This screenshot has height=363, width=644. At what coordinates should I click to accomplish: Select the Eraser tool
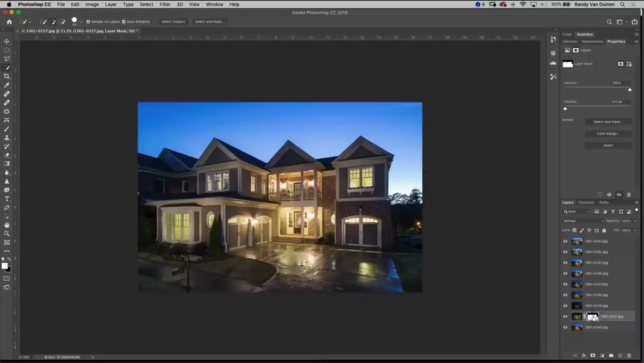pos(6,155)
